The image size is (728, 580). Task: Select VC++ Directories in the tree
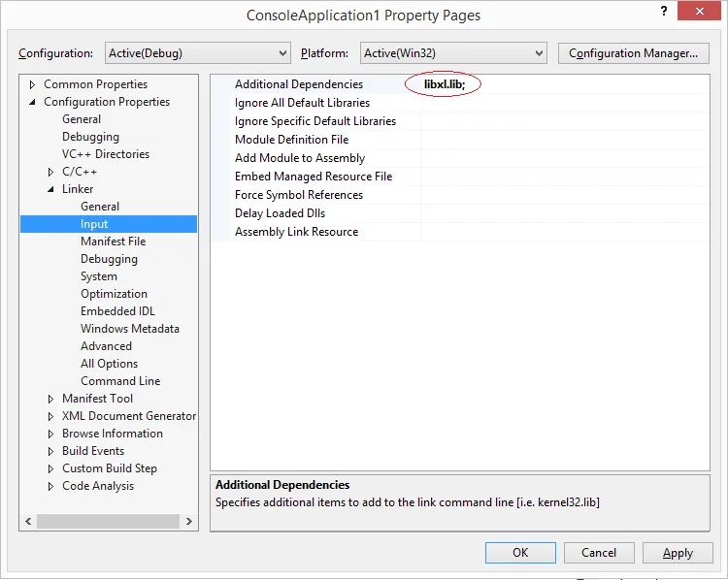click(x=106, y=154)
